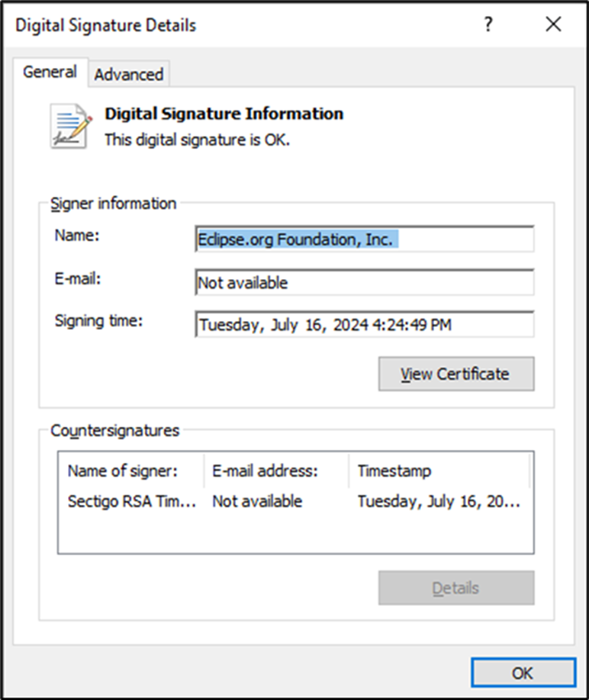Close the Digital Signature Details dialog
This screenshot has height=700, width=589.
(x=553, y=24)
